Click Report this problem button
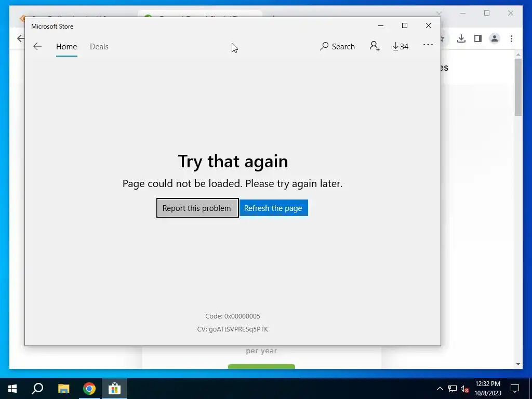Image resolution: width=532 pixels, height=399 pixels. pos(197,208)
